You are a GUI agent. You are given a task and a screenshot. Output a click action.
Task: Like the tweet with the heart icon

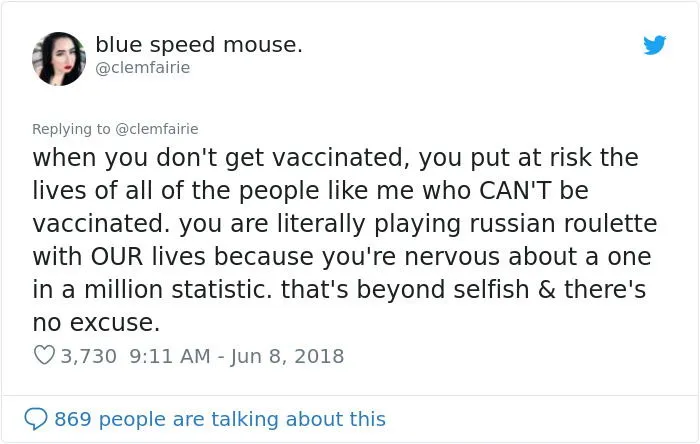tap(44, 356)
